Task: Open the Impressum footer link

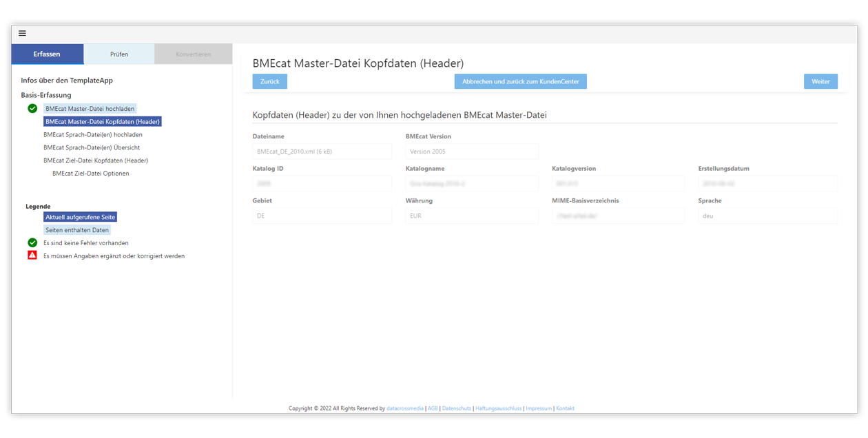Action: click(x=539, y=408)
